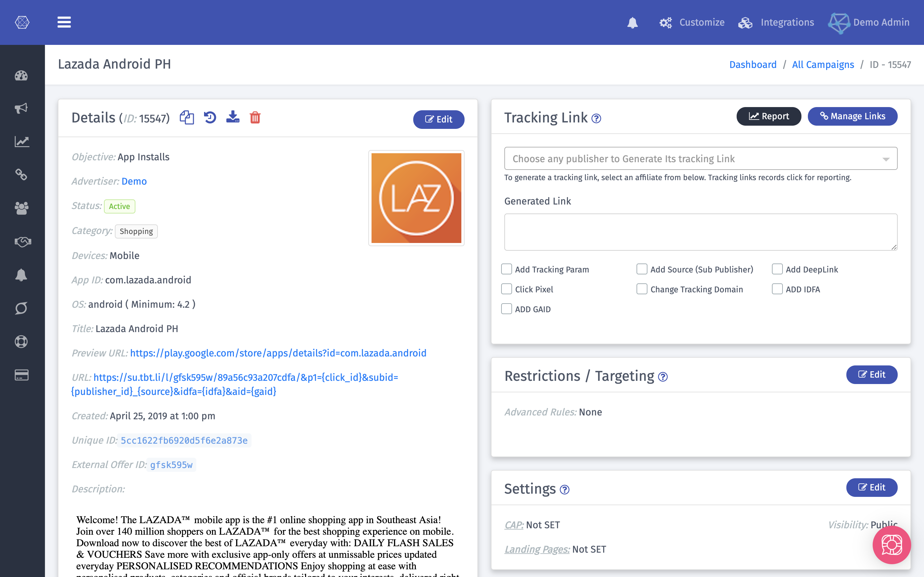
Task: Toggle the ADD GAID checkbox
Action: pyautogui.click(x=507, y=309)
